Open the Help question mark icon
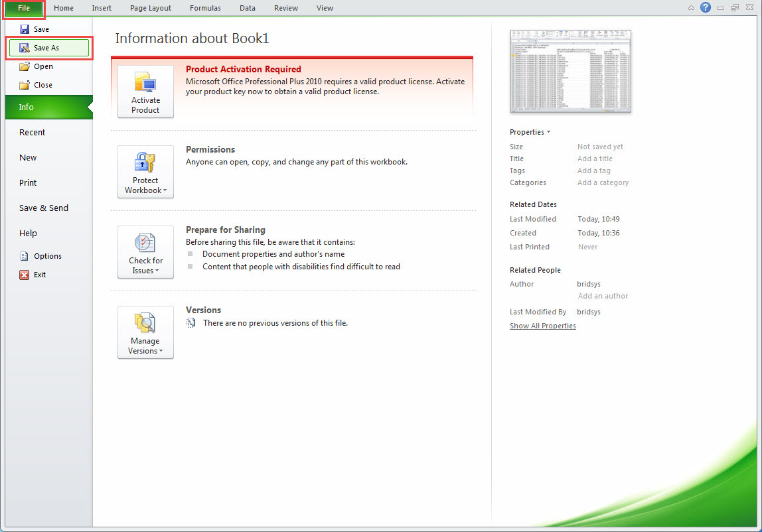 point(706,7)
